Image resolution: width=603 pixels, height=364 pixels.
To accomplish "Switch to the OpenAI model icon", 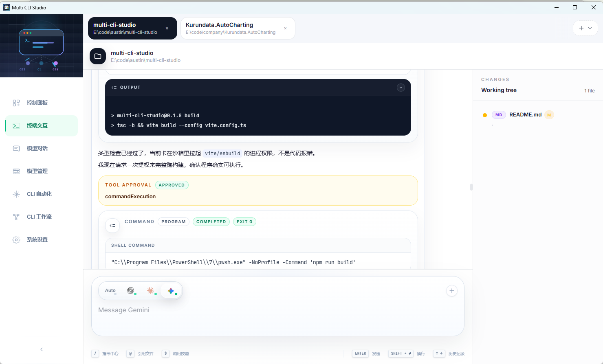I will [131, 290].
